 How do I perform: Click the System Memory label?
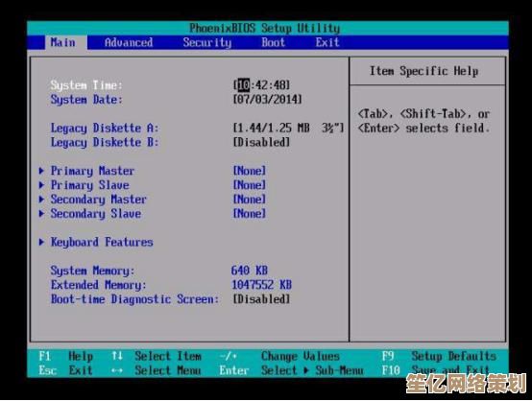(92, 271)
